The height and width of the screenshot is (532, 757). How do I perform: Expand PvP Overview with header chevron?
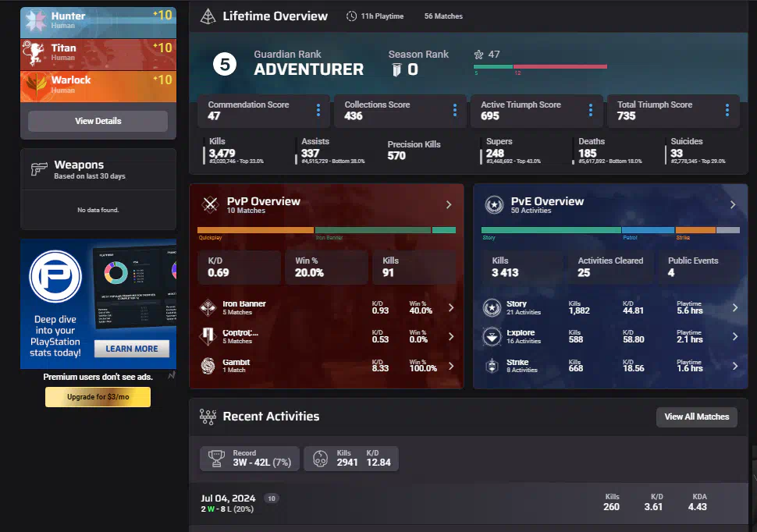click(x=449, y=204)
